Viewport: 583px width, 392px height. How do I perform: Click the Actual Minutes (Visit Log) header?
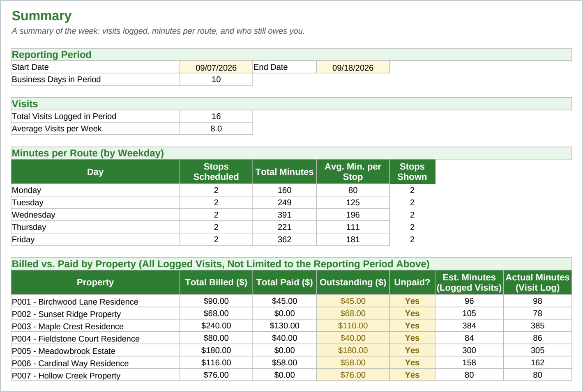(537, 282)
